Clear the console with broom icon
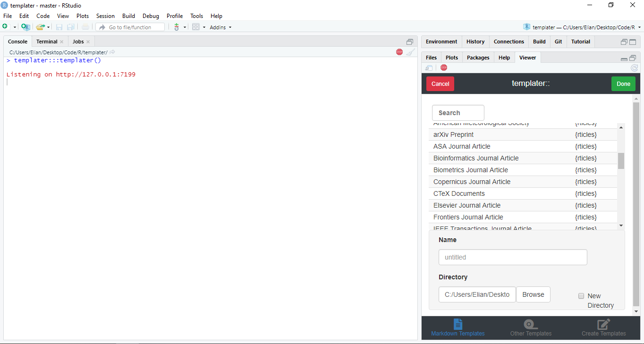644x344 pixels. (x=411, y=52)
